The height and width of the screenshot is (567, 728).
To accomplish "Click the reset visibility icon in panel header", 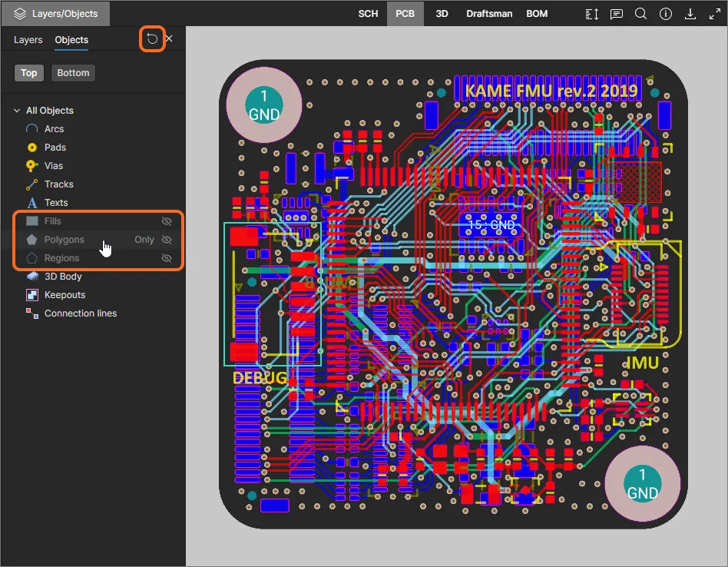I will click(152, 39).
